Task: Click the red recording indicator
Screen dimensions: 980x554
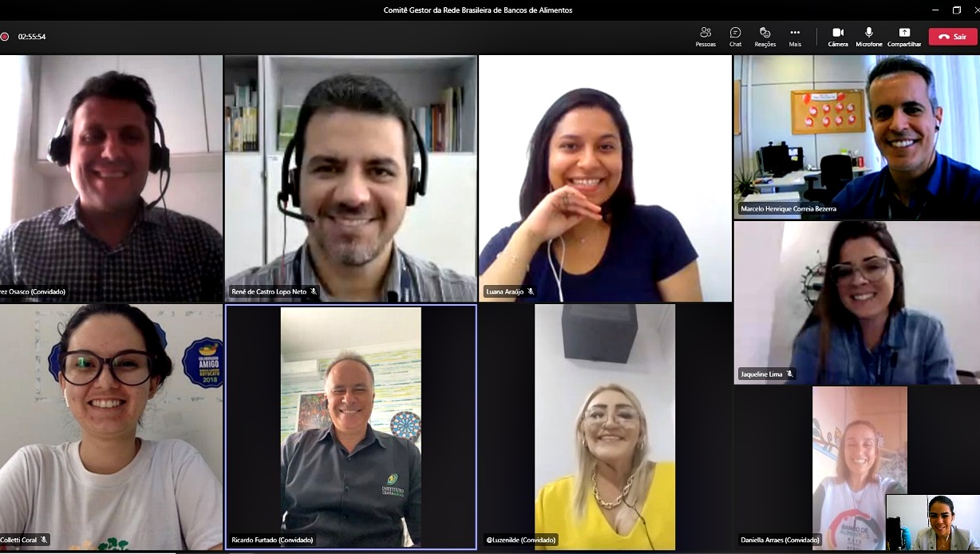Action: [4, 37]
